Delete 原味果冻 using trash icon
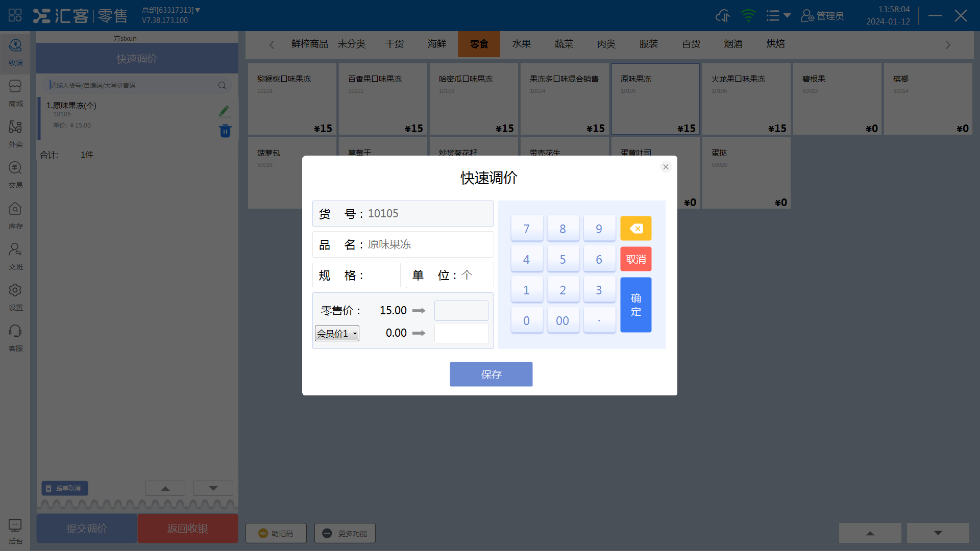Viewport: 980px width, 551px height. coord(225,131)
